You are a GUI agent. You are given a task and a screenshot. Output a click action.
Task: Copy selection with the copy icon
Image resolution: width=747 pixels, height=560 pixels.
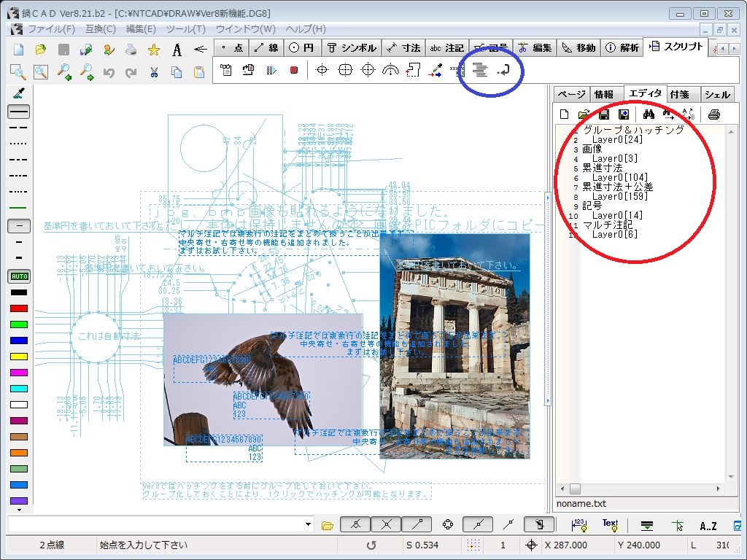pos(177,72)
